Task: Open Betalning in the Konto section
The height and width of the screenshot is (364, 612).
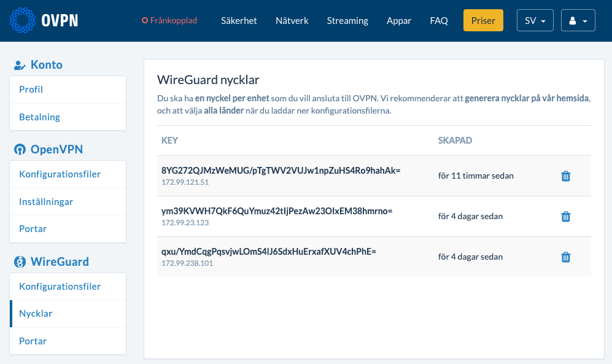Action: click(x=68, y=117)
